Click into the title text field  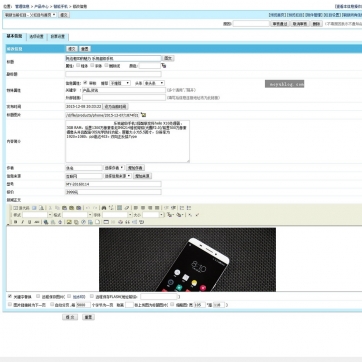(x=113, y=58)
